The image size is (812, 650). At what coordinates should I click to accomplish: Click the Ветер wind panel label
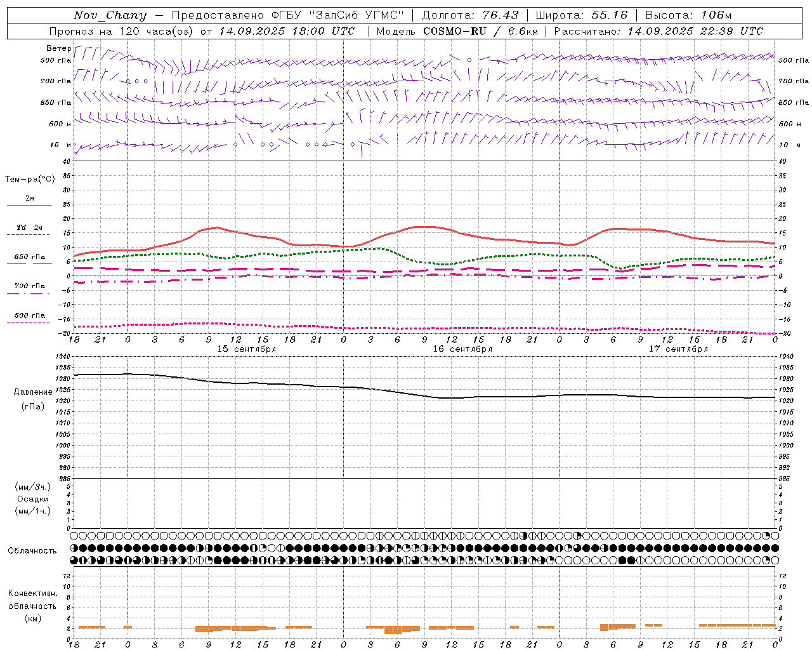tap(59, 48)
